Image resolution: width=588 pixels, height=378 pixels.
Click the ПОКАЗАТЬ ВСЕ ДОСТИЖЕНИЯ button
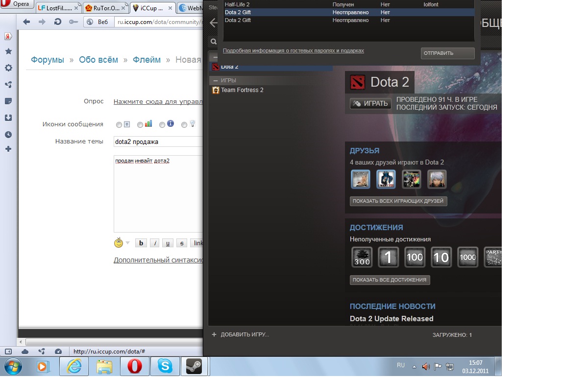(390, 280)
